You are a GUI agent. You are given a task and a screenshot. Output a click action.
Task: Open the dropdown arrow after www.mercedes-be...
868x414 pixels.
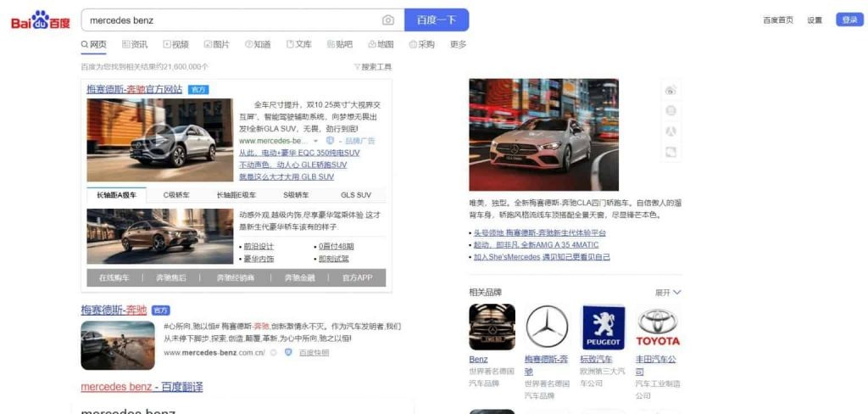tap(316, 142)
